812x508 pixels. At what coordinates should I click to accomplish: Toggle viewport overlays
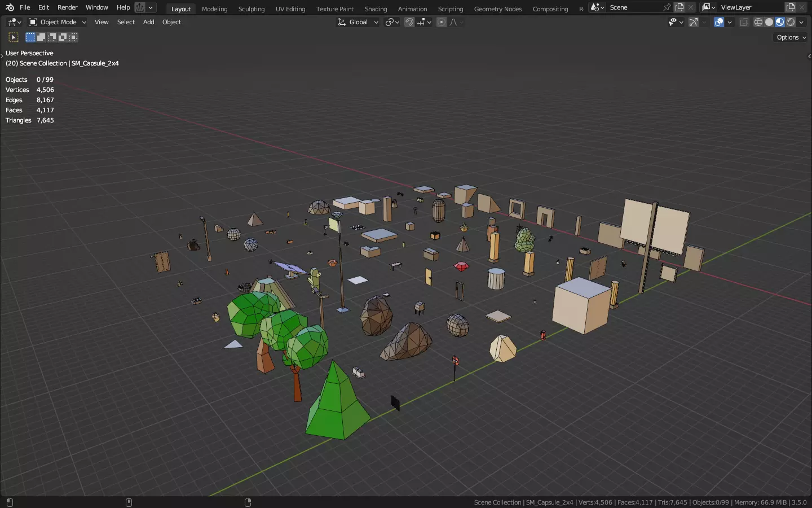pos(719,22)
